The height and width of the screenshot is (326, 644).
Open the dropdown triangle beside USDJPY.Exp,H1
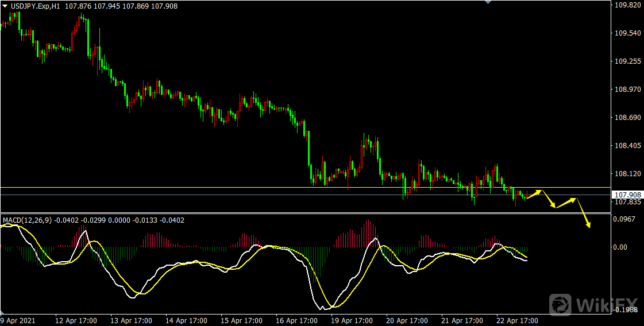(x=5, y=6)
